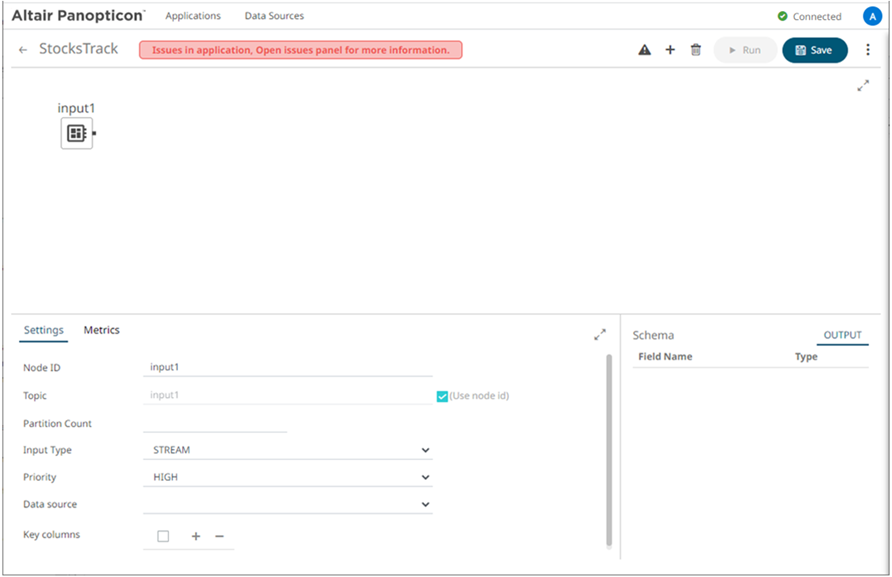892x577 pixels.
Task: Expand the canvas with the top-right arrows icon
Action: tap(863, 86)
